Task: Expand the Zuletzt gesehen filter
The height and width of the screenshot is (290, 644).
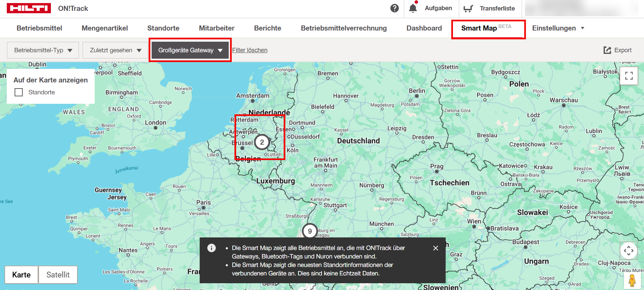Action: coord(115,50)
